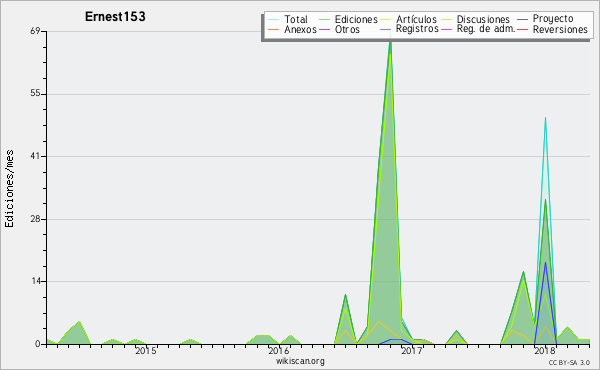Click the Ernest153 chart title

click(x=115, y=17)
